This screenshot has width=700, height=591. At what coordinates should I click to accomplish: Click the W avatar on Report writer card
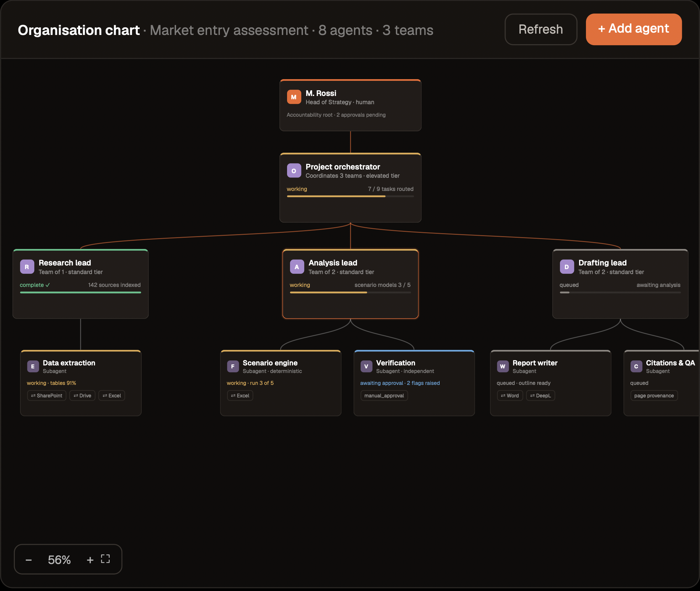click(503, 366)
